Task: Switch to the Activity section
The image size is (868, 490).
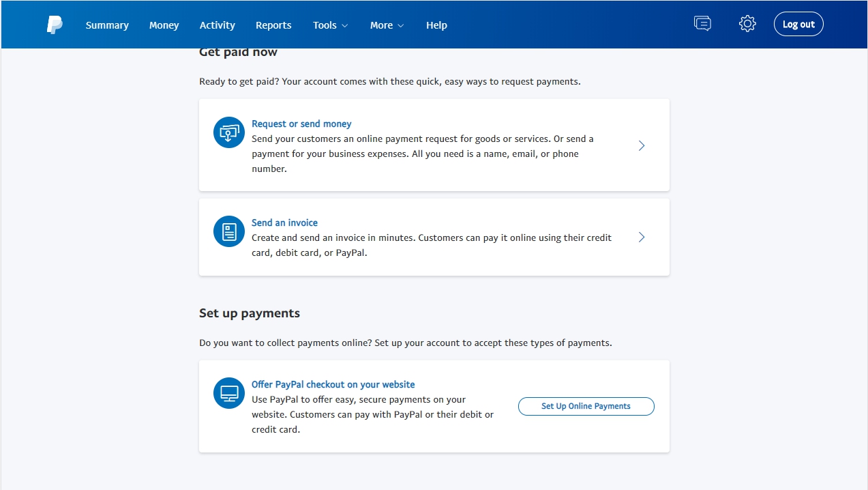Action: click(217, 25)
